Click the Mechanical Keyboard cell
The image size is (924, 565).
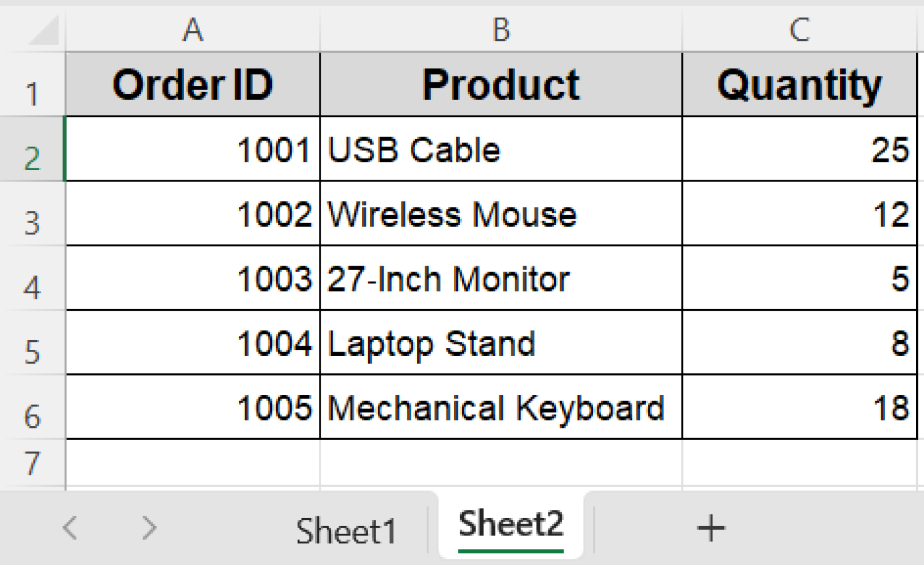(x=501, y=408)
